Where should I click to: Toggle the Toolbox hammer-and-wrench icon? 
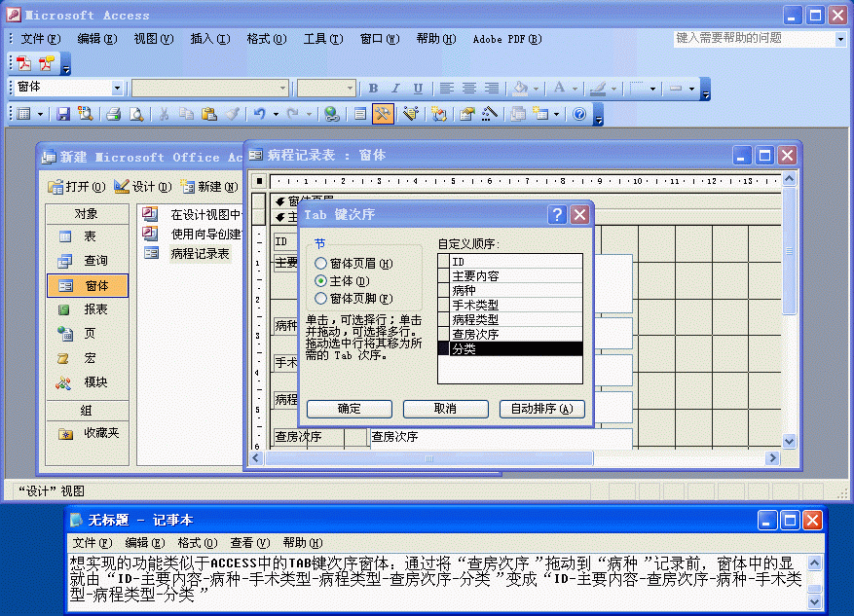(383, 114)
